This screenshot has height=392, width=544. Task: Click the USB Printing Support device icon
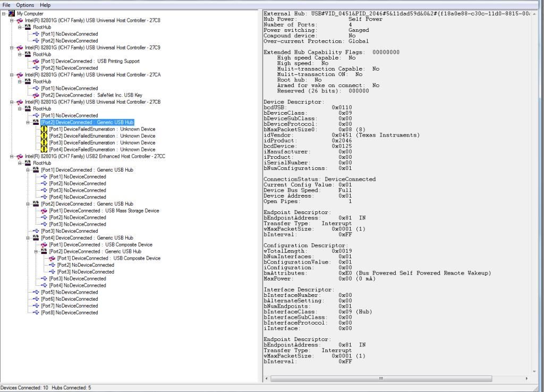[36, 61]
